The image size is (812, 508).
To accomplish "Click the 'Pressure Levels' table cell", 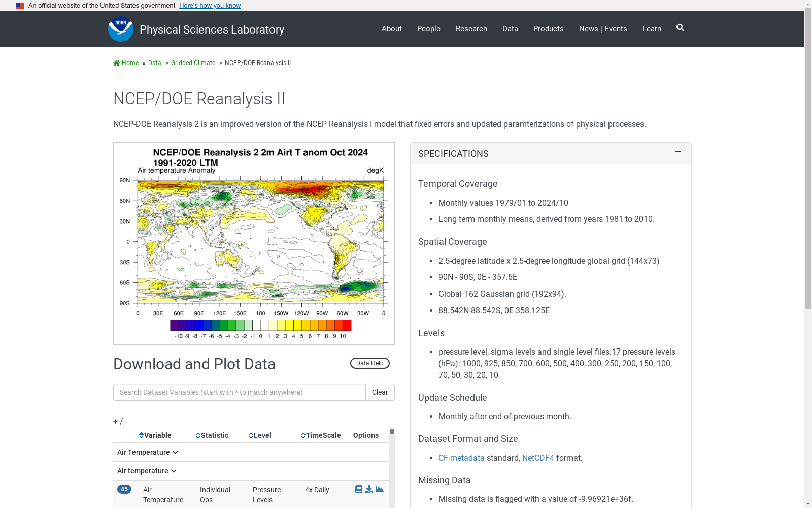I will (x=266, y=495).
